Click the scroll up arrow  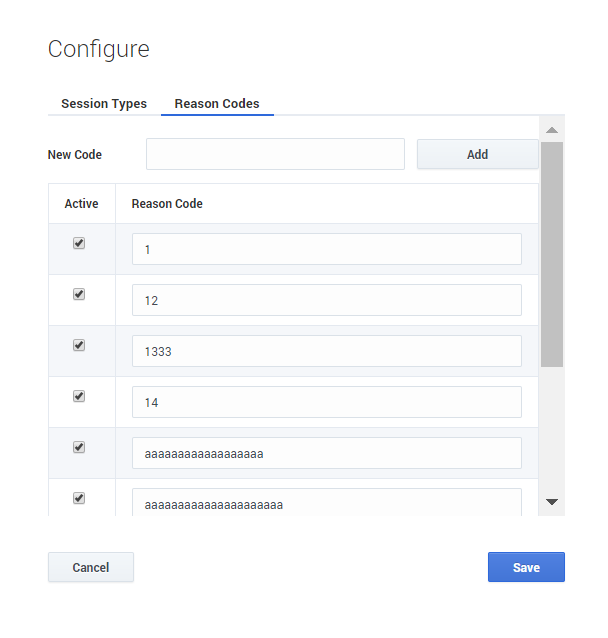551,130
